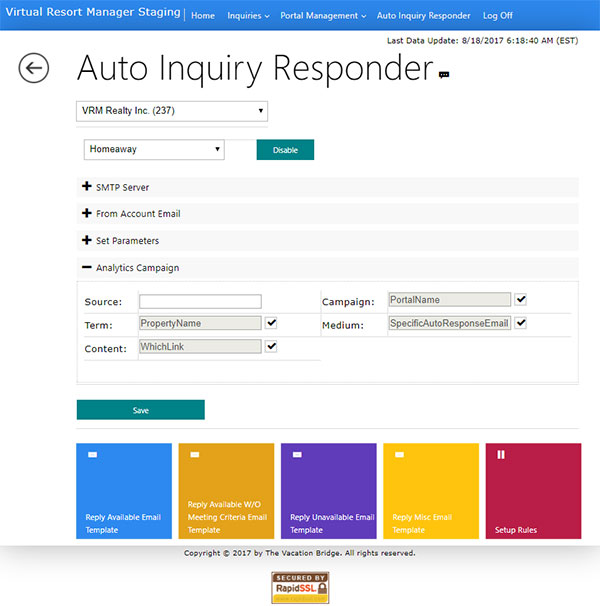Click the Auto Inquiry Responder page heading
This screenshot has width=600, height=606.
pyautogui.click(x=255, y=68)
